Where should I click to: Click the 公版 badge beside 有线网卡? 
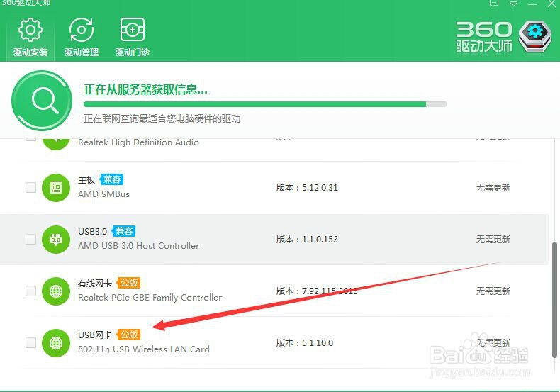coord(128,283)
